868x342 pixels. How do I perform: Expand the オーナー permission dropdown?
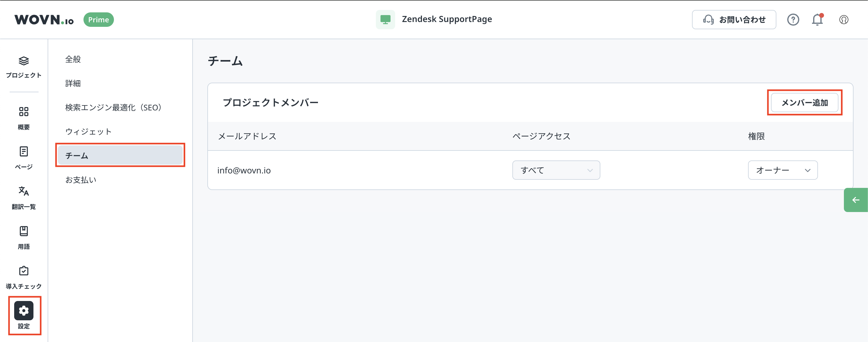coord(782,170)
